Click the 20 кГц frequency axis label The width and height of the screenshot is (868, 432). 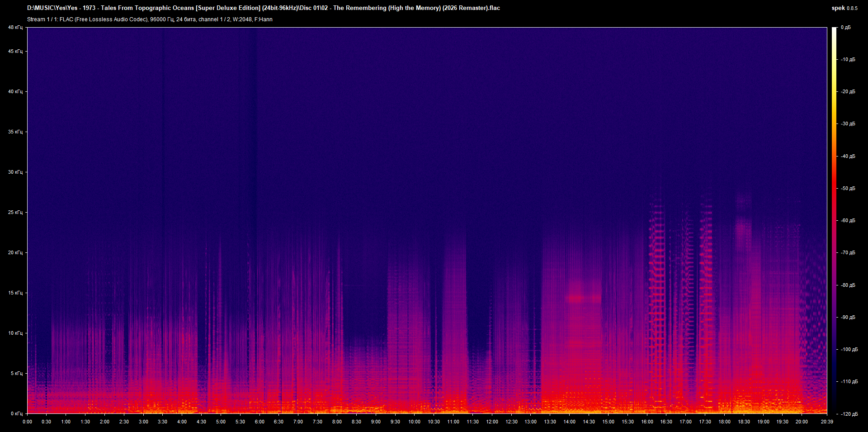15,253
